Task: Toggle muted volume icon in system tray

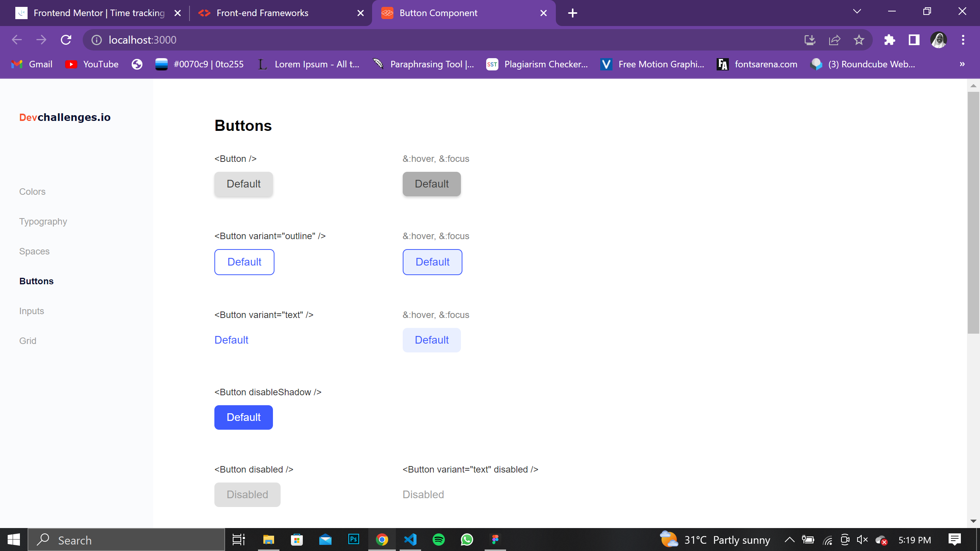Action: point(862,540)
